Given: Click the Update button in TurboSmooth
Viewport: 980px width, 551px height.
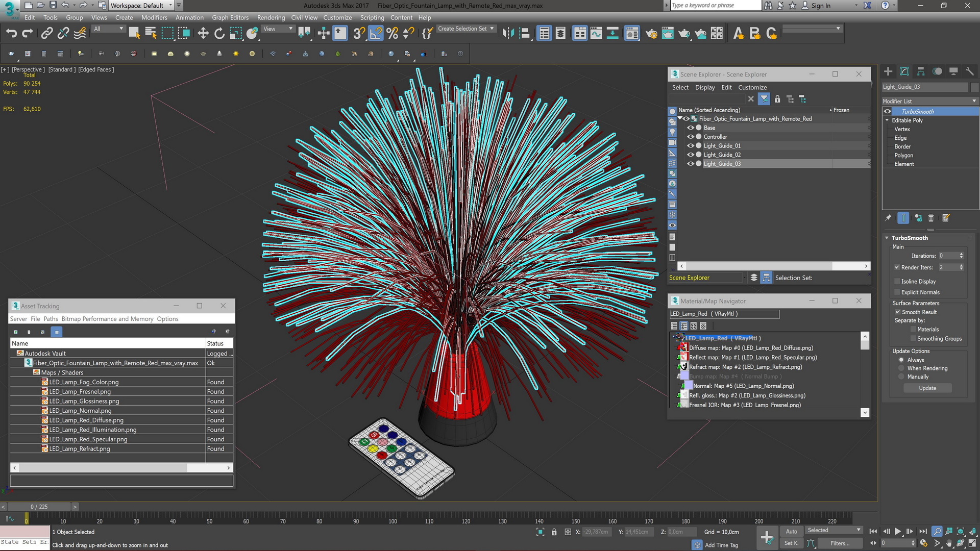Looking at the screenshot, I should pos(927,388).
